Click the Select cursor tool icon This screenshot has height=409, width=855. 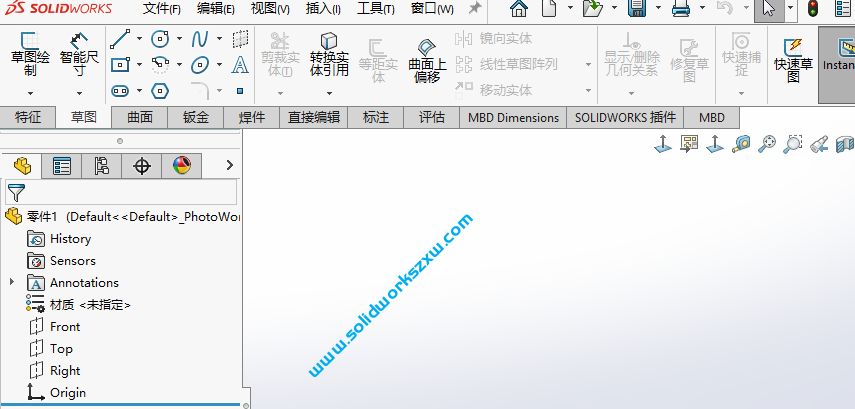[769, 9]
